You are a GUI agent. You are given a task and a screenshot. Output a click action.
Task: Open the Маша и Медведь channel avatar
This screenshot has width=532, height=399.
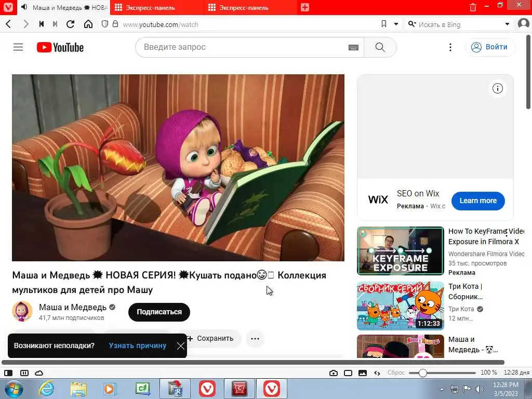tap(22, 311)
